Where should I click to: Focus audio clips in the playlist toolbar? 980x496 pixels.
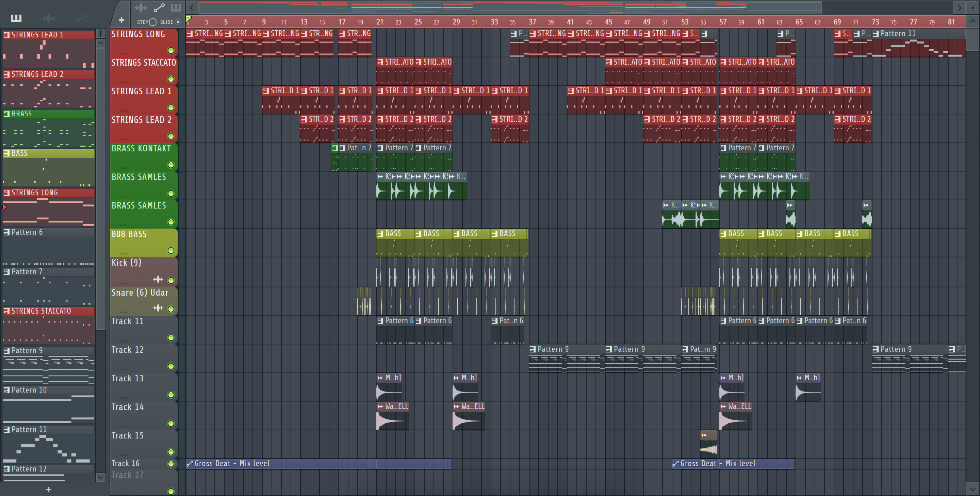pos(141,7)
